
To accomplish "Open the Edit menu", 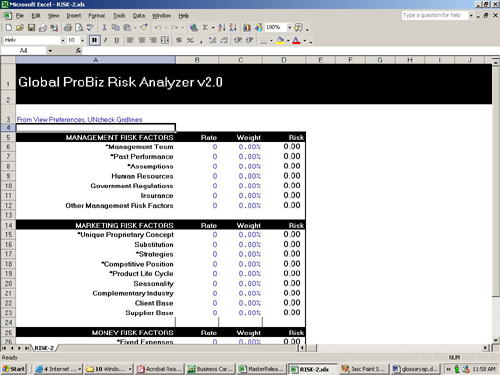I will (36, 16).
